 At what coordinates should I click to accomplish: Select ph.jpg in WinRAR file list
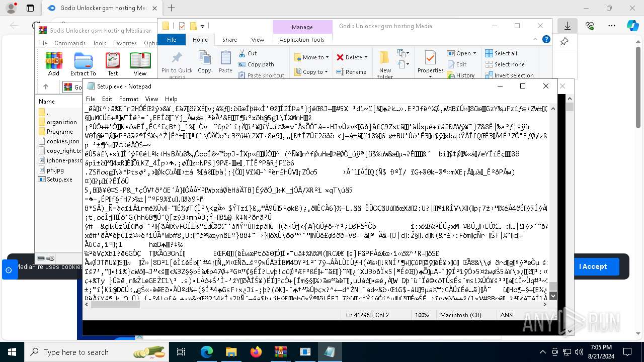(x=51, y=170)
